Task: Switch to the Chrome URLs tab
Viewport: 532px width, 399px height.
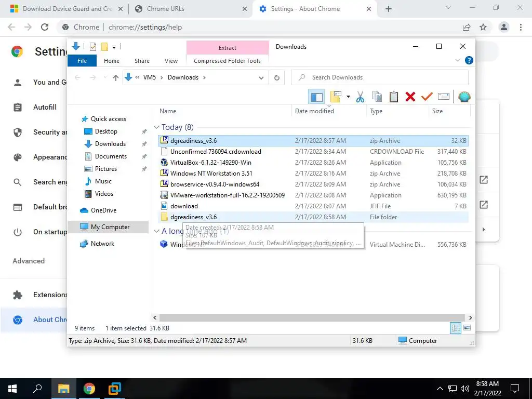Action: click(190, 9)
